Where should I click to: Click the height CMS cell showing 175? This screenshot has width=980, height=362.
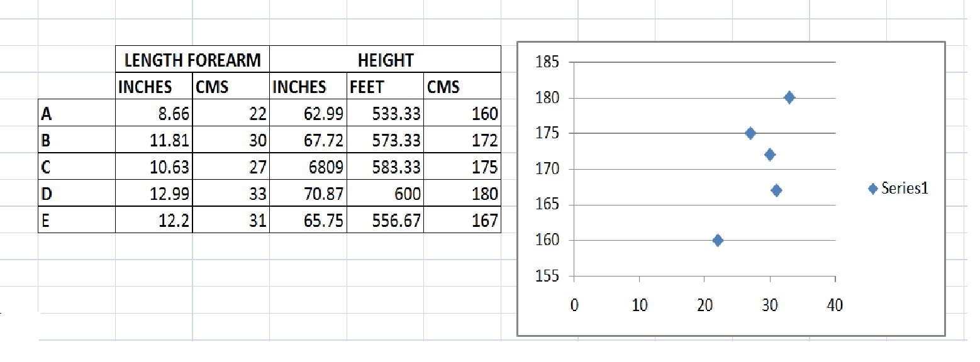click(462, 168)
